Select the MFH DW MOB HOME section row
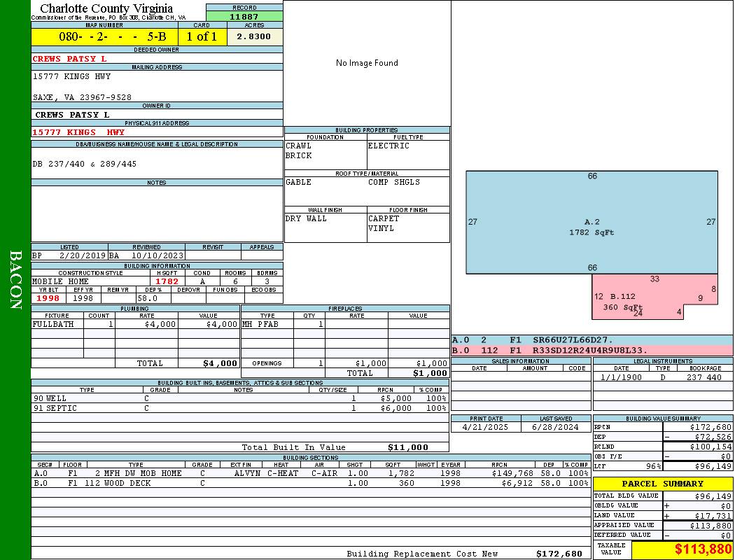This screenshot has width=735, height=560. [x=310, y=473]
